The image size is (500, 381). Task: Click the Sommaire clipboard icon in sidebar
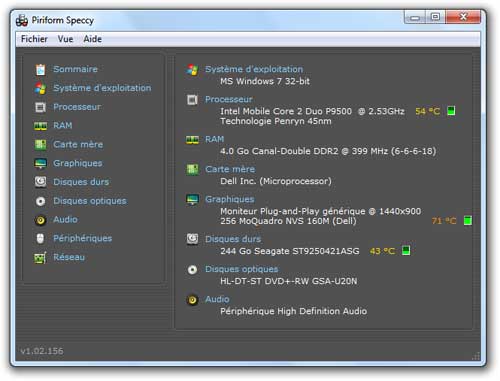point(41,69)
